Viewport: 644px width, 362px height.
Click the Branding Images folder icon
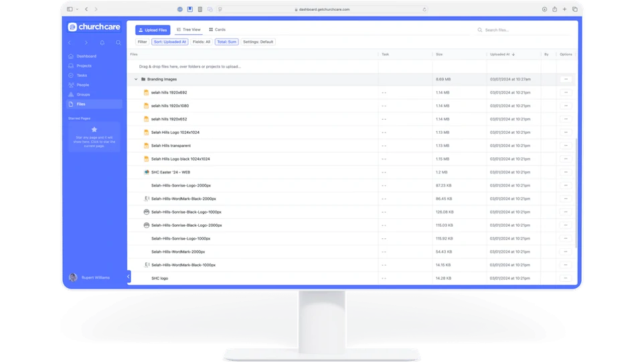tap(143, 79)
